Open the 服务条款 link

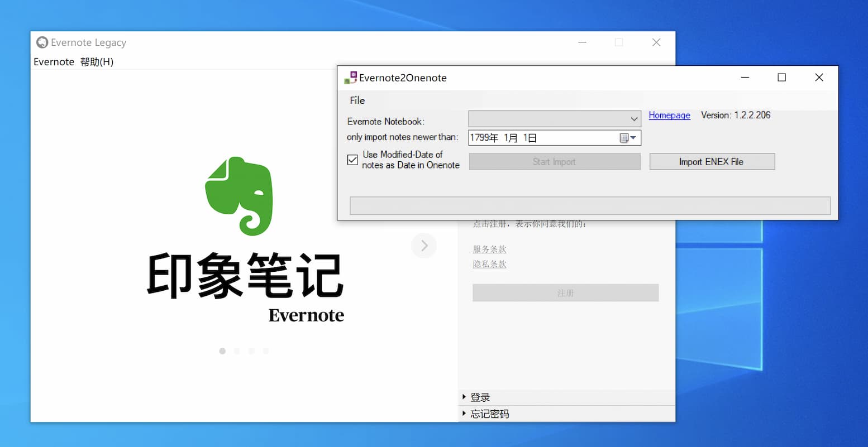coord(489,249)
